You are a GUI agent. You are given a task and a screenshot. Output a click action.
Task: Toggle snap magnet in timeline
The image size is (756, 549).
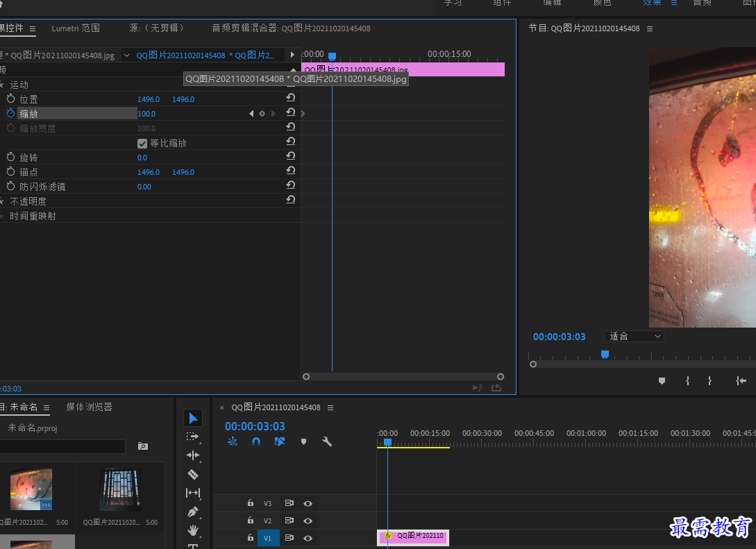[256, 441]
